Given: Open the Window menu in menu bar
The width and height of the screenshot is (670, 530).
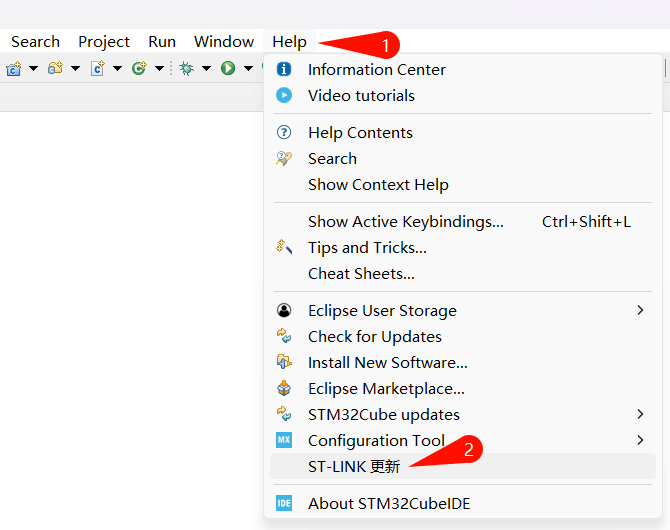Looking at the screenshot, I should point(223,41).
